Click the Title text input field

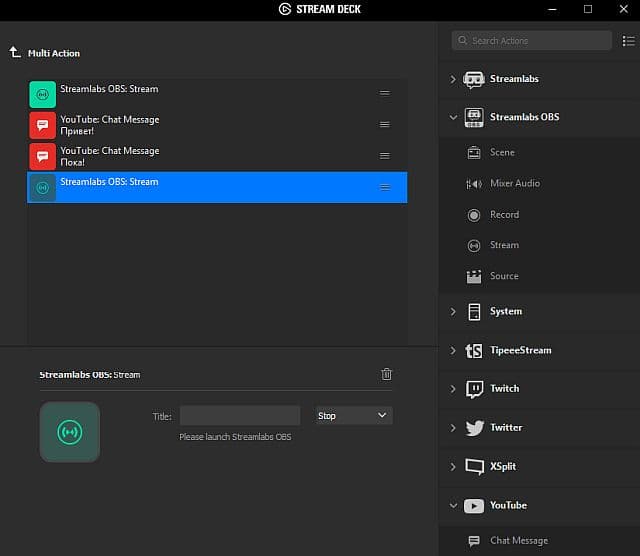[240, 415]
